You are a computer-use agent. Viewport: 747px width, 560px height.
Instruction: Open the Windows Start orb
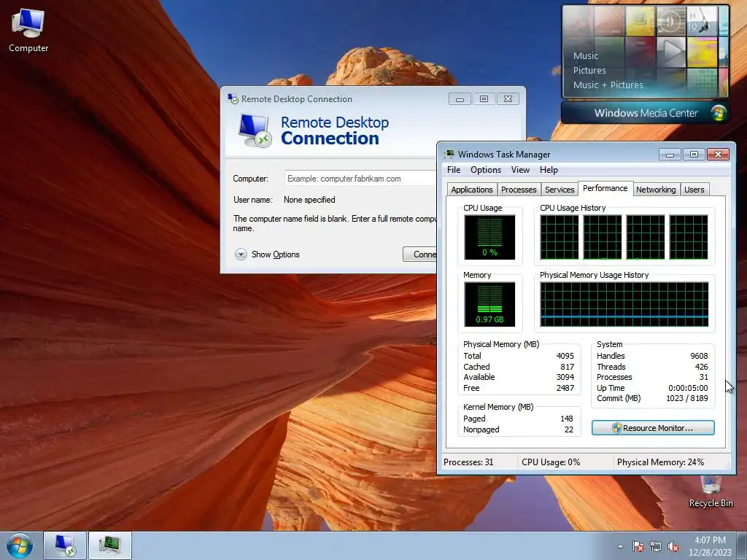pyautogui.click(x=20, y=545)
